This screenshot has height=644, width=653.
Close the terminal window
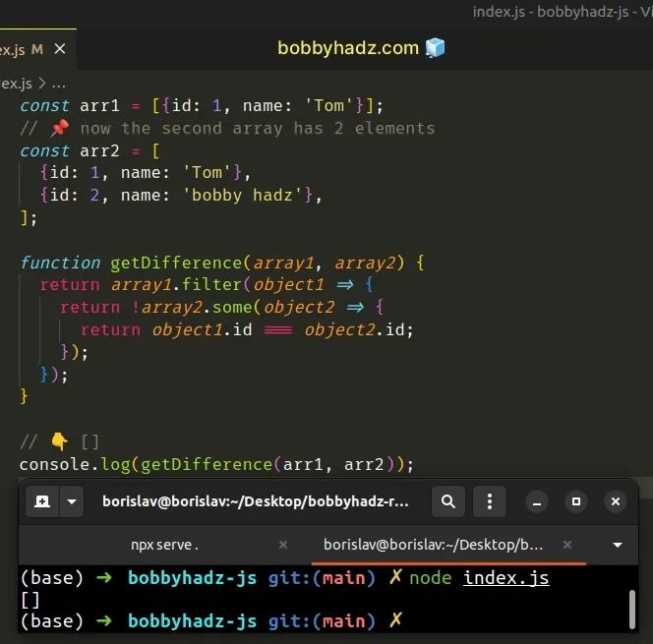point(615,501)
